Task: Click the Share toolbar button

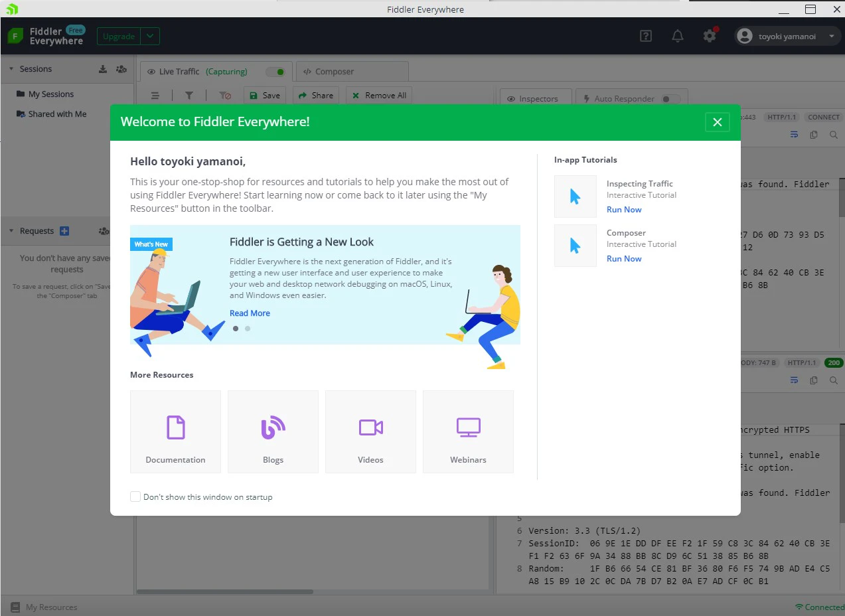Action: pyautogui.click(x=316, y=96)
